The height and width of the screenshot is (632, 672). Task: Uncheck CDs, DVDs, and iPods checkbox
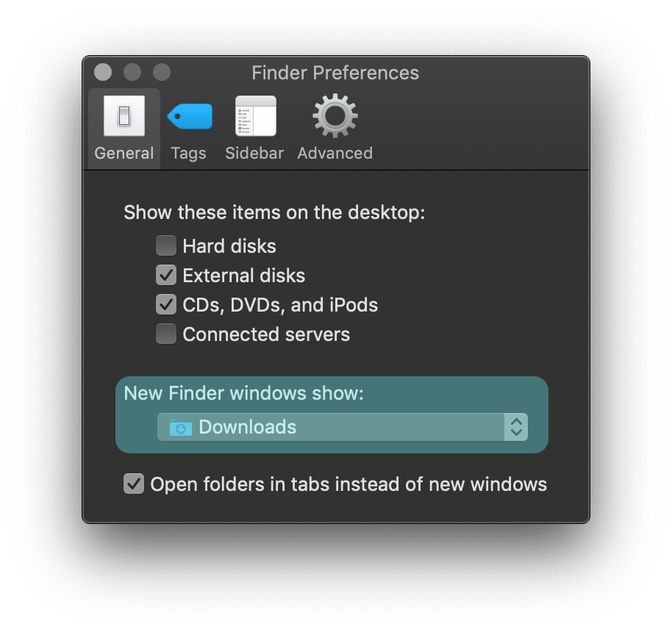pos(166,304)
